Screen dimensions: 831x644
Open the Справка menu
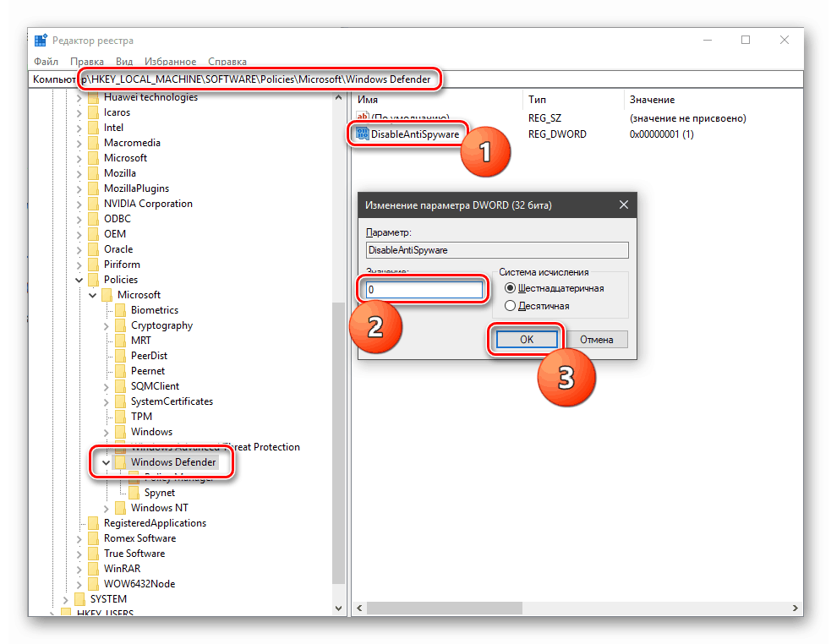227,62
